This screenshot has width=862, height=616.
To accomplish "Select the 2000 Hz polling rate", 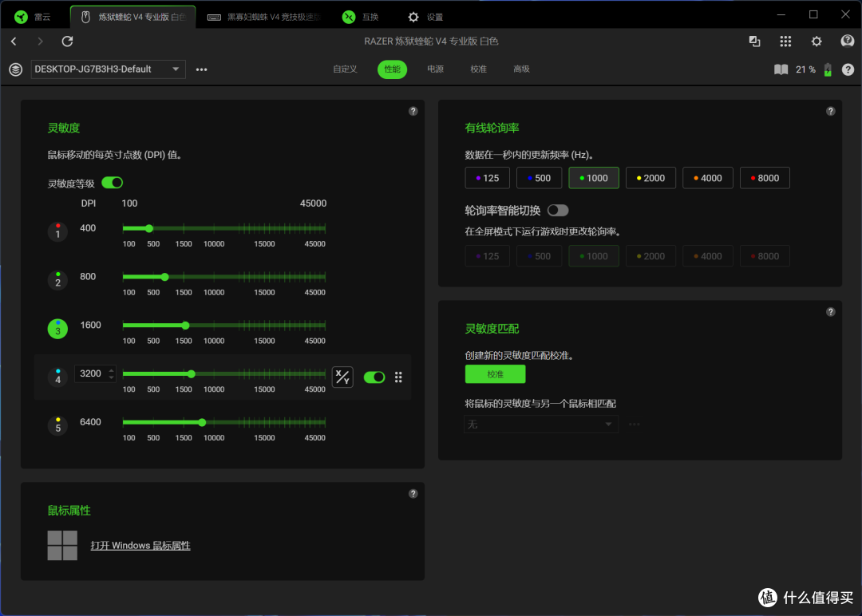I will [x=650, y=178].
